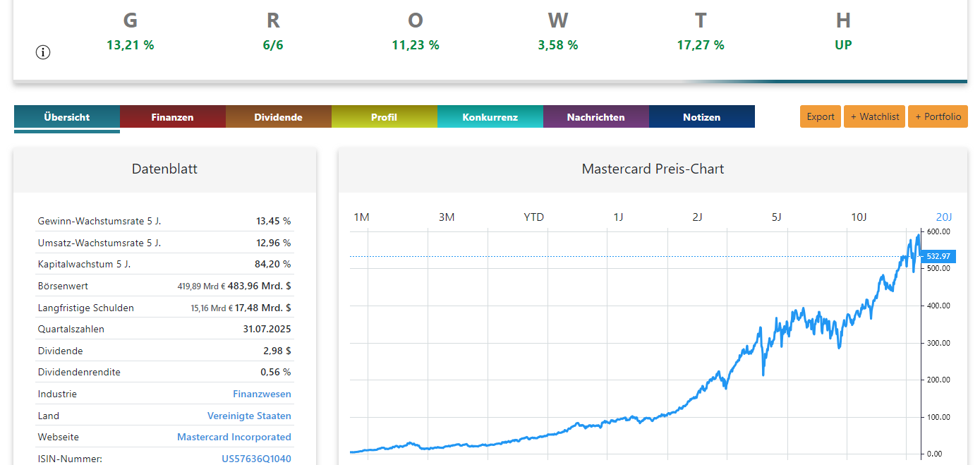
Task: Open the Finanzwesen industry link
Action: 262,394
